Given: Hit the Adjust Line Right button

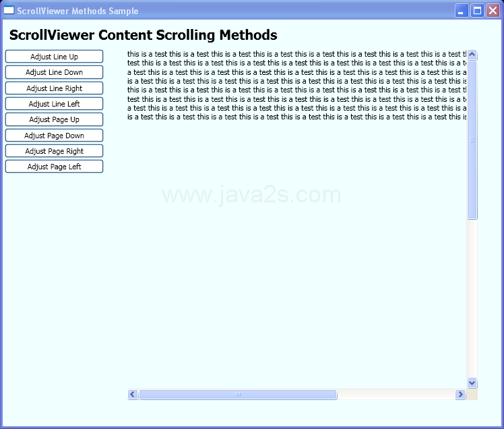Looking at the screenshot, I should coord(54,88).
